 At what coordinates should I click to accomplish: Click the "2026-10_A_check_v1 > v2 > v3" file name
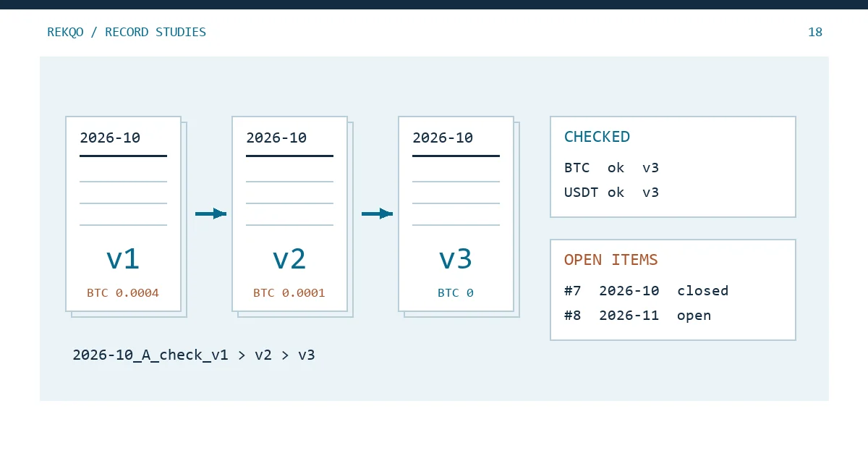[x=194, y=355]
